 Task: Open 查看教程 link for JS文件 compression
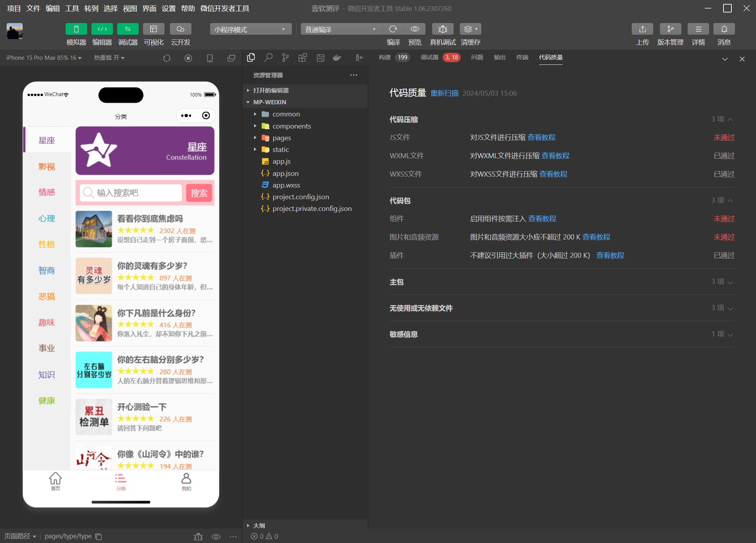[541, 137]
